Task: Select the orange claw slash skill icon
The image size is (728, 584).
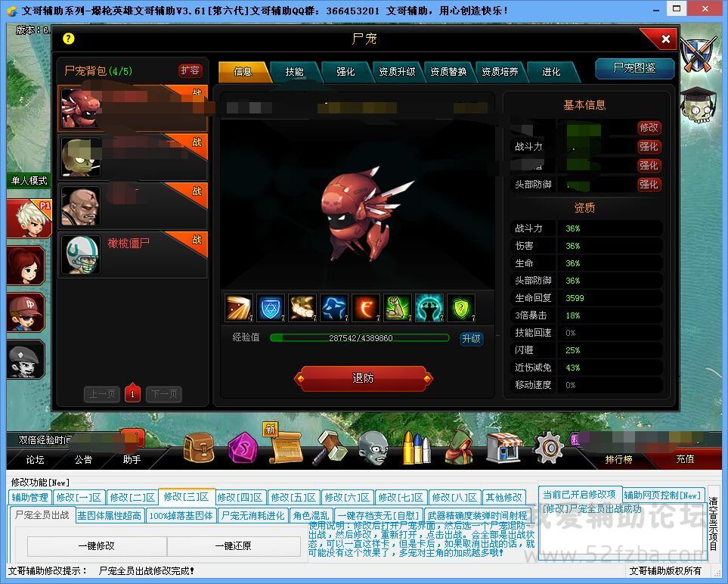Action: 239,308
